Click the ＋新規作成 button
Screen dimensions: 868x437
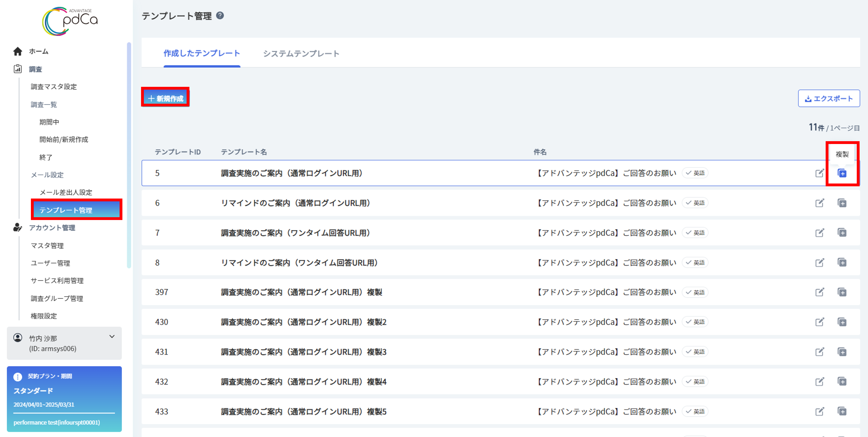166,98
